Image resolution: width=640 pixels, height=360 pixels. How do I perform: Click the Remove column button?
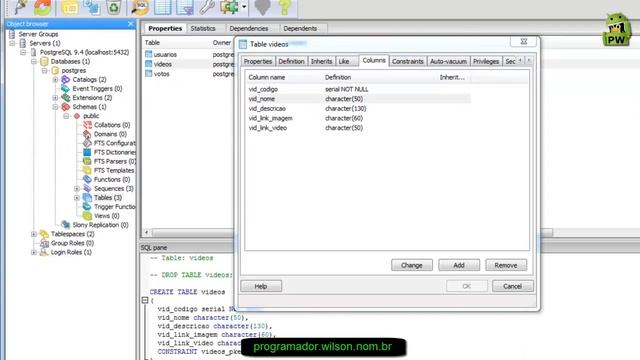pos(506,265)
